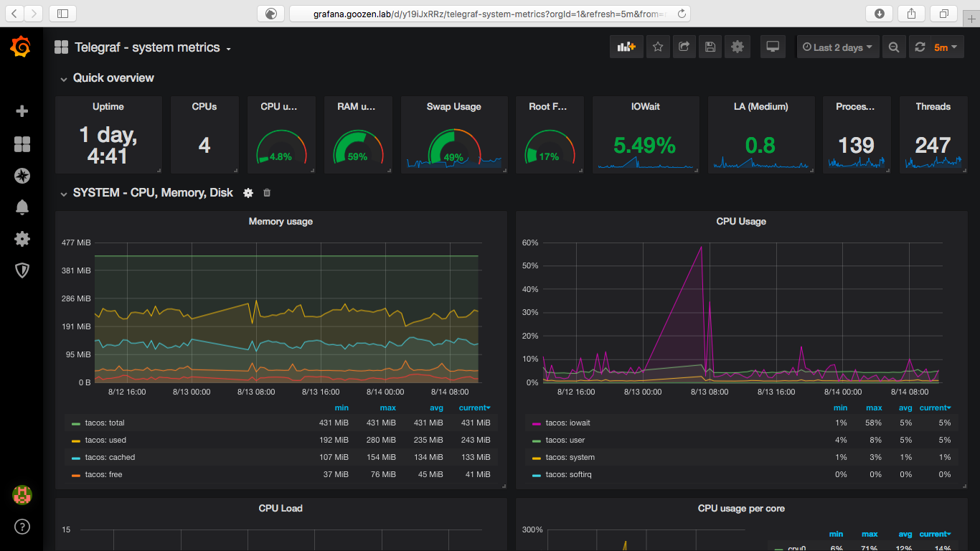Open CPU usage per core panel title
980x551 pixels.
(741, 509)
